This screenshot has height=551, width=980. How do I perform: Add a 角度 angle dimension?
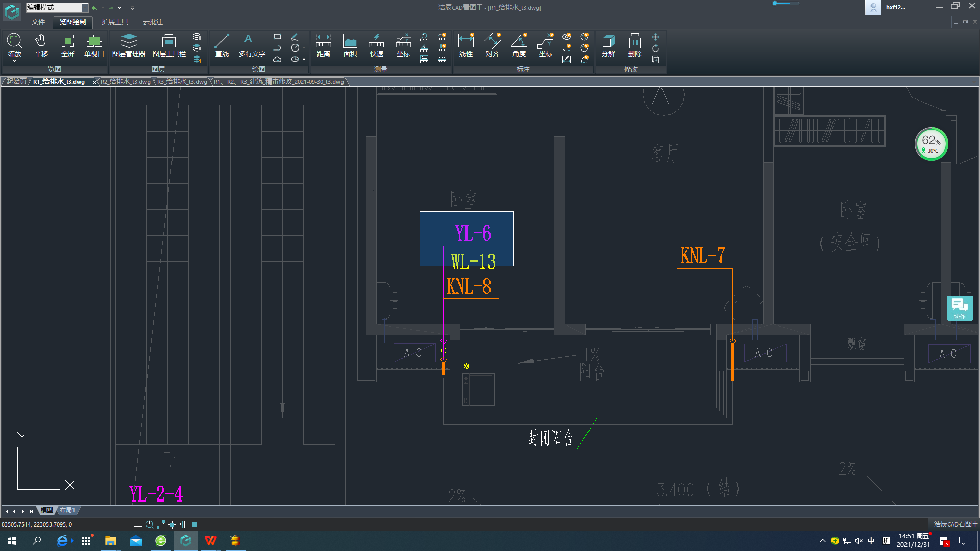519,45
